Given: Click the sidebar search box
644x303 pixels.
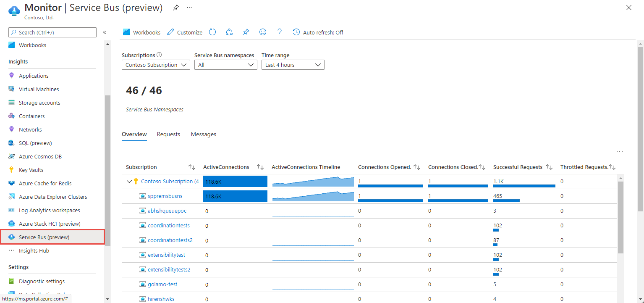Looking at the screenshot, I should (x=52, y=32).
